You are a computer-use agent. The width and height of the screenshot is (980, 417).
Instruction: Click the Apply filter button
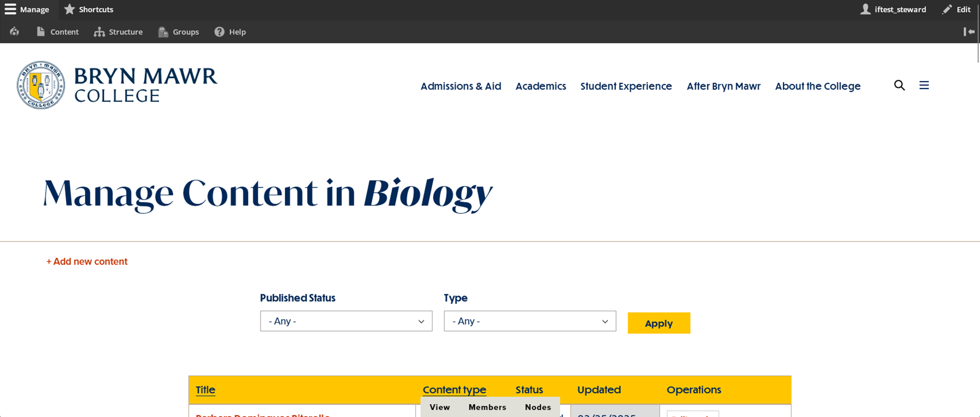pyautogui.click(x=659, y=323)
